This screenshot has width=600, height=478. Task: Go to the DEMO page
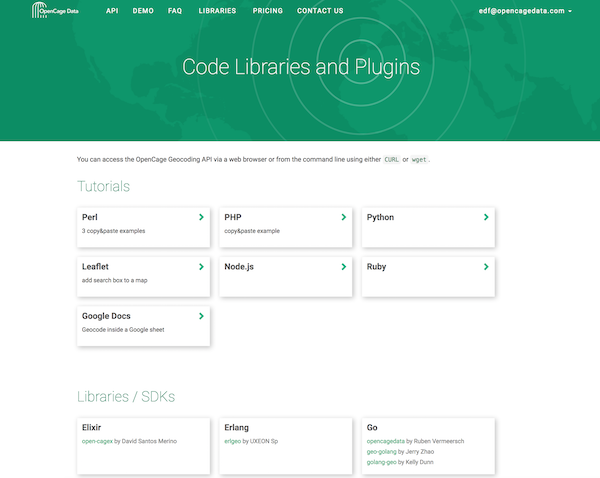pos(143,11)
